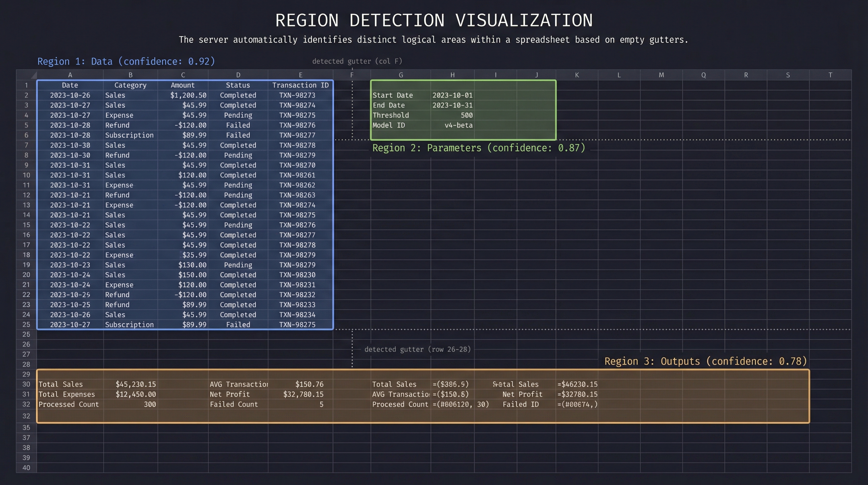Screen dimensions: 868x485
Task: Click the Region 2: Parameters label
Action: click(478, 148)
